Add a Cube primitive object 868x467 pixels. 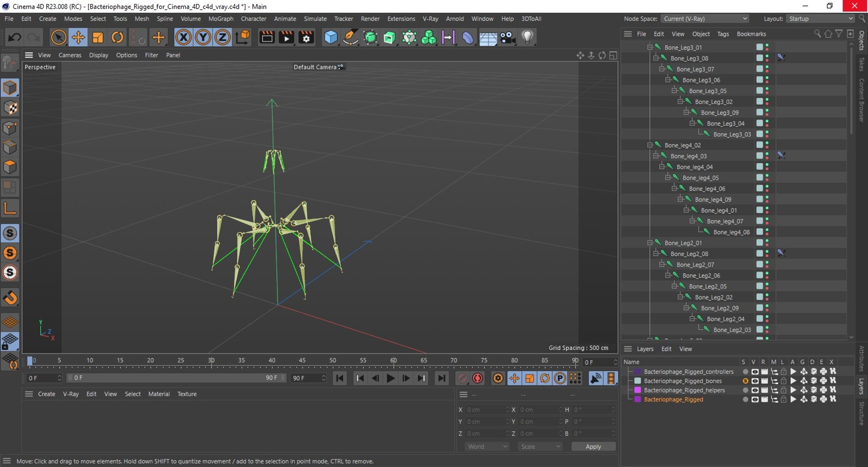point(331,37)
